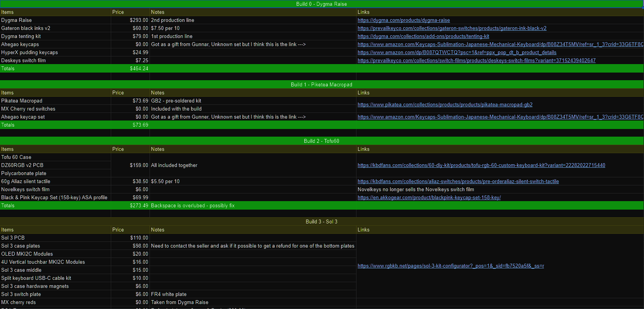Select the 'Tofu 60 Case' cell
644x309 pixels.
click(56, 157)
